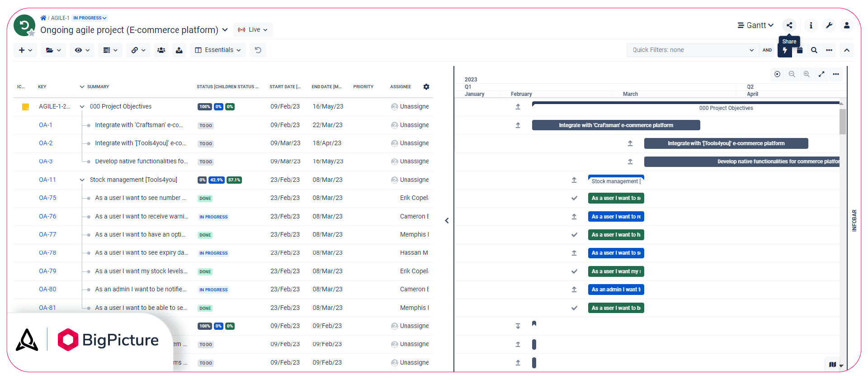Collapse Stock management [Tools4you] row

(82, 180)
